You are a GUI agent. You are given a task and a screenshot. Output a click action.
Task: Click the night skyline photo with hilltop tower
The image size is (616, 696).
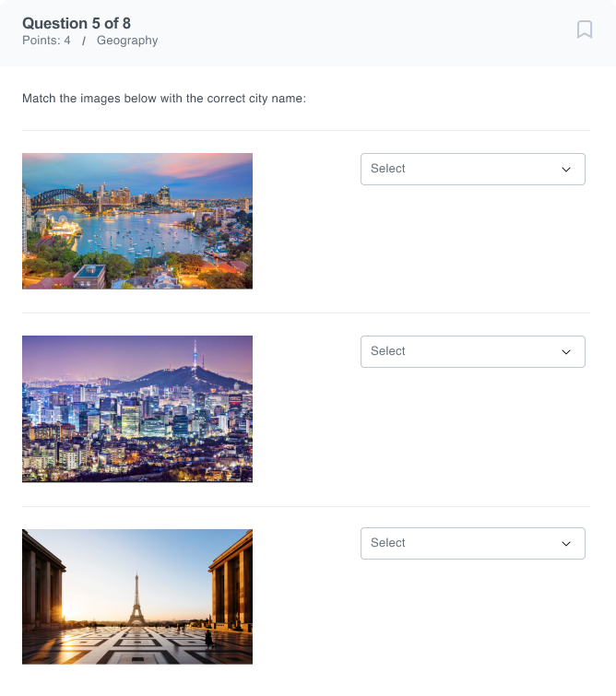(x=137, y=408)
